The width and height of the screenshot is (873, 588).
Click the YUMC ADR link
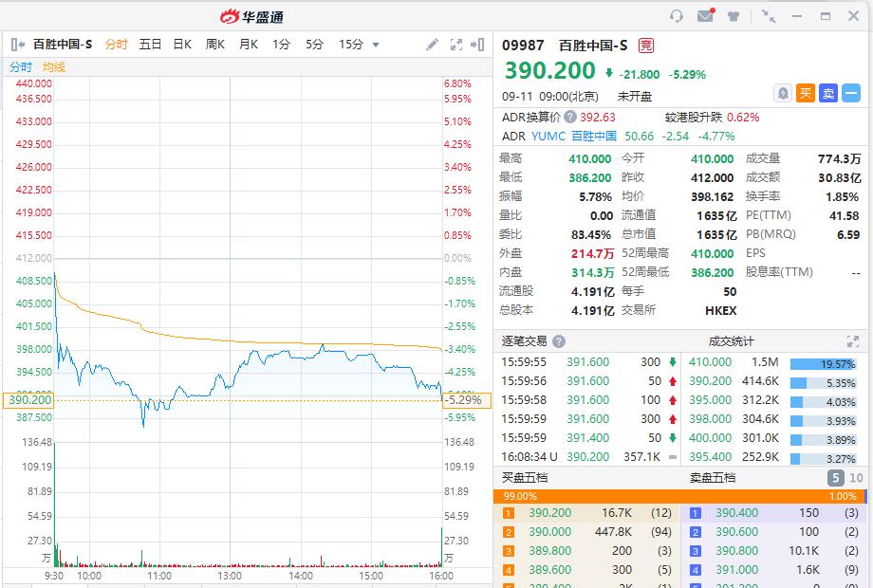548,137
